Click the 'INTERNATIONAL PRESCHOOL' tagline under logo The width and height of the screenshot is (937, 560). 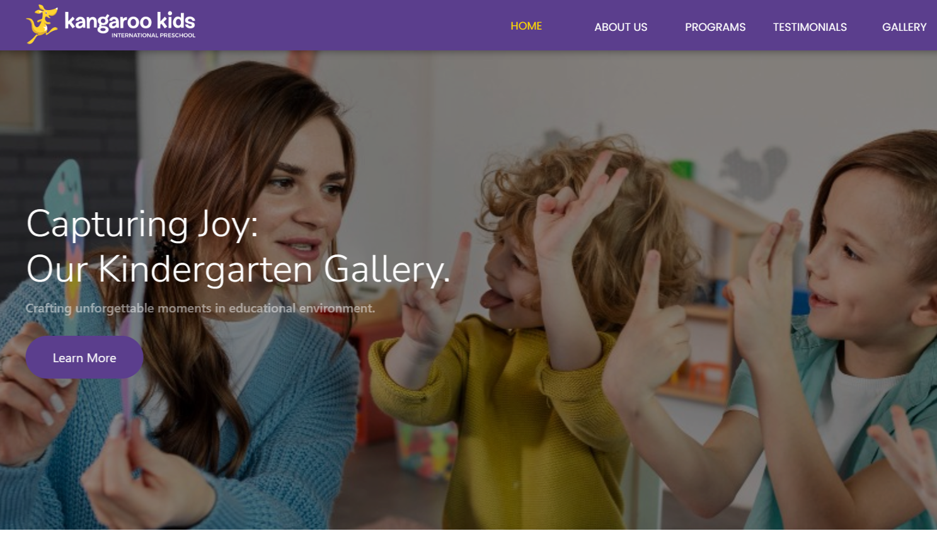click(154, 35)
